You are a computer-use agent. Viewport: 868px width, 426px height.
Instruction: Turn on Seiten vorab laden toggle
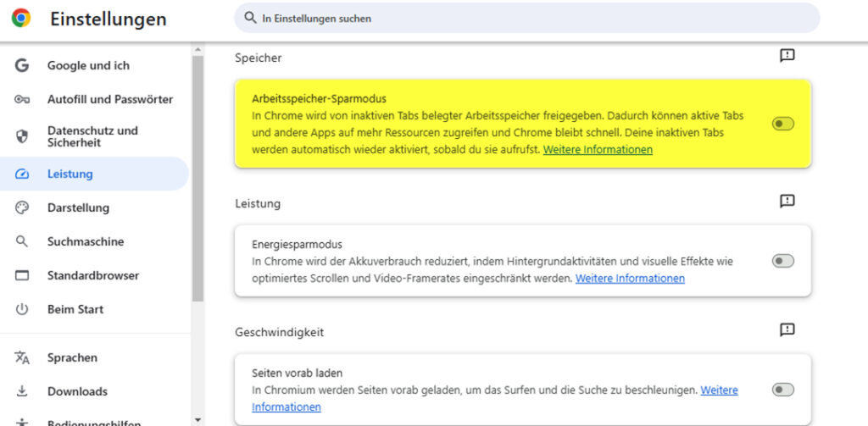click(782, 390)
